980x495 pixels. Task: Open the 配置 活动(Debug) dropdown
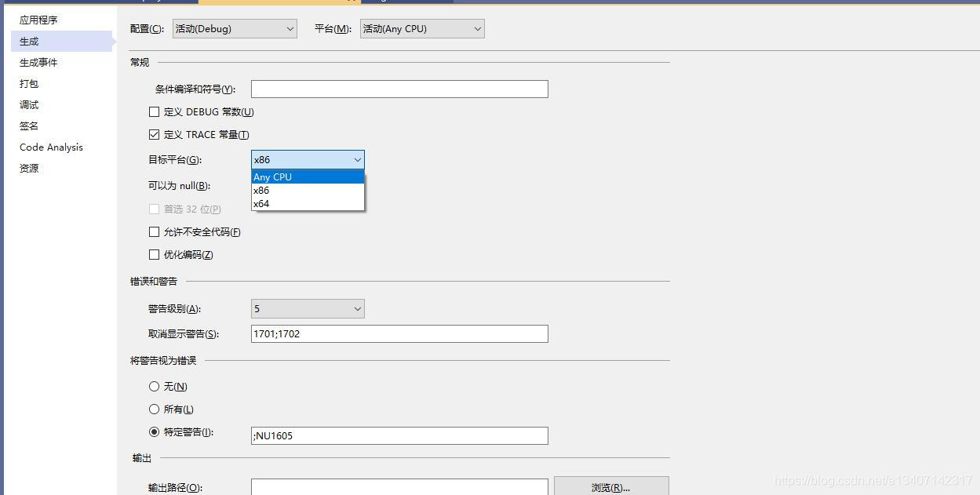click(235, 29)
